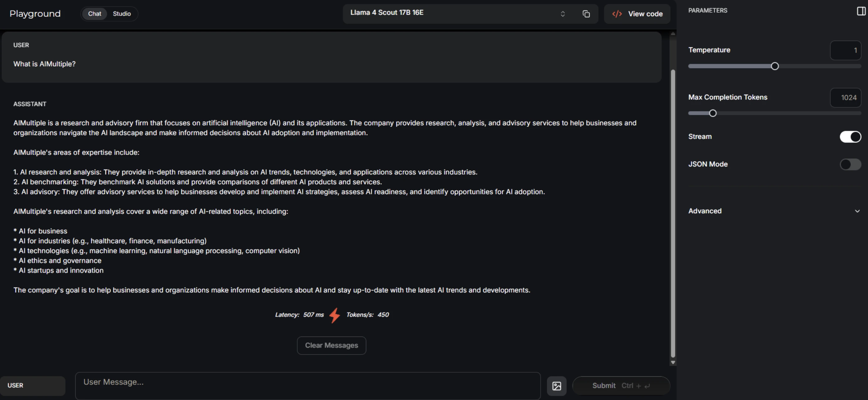Switch to the Chat tab

click(x=95, y=14)
